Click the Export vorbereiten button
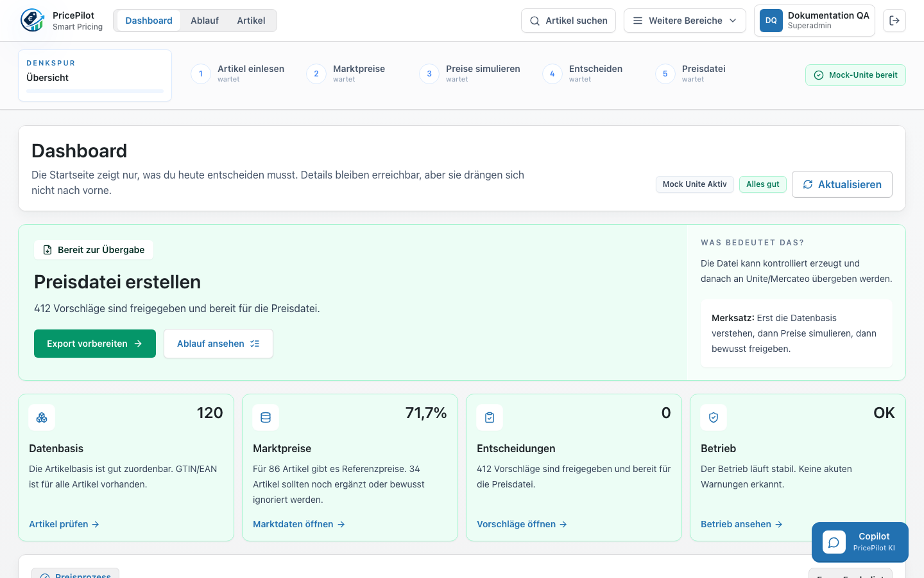924x578 pixels. (x=95, y=344)
